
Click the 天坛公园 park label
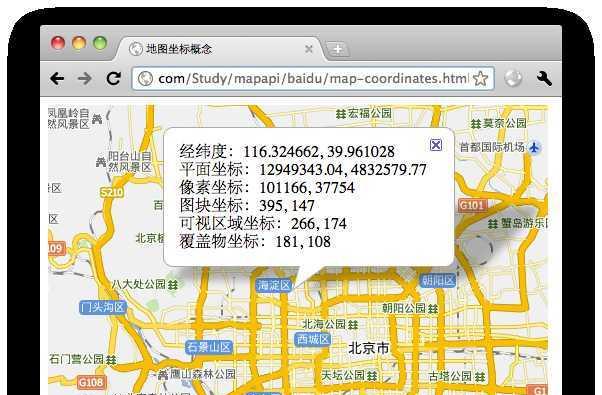[349, 375]
